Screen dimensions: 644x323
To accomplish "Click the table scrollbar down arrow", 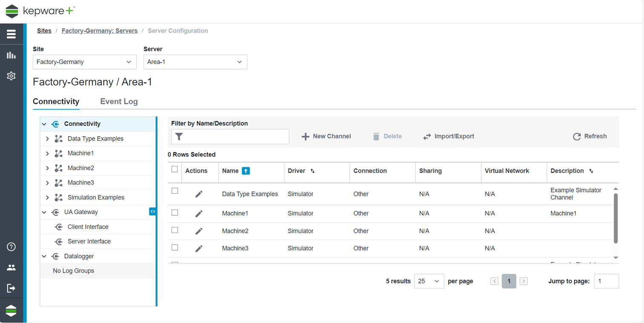I will (x=615, y=258).
